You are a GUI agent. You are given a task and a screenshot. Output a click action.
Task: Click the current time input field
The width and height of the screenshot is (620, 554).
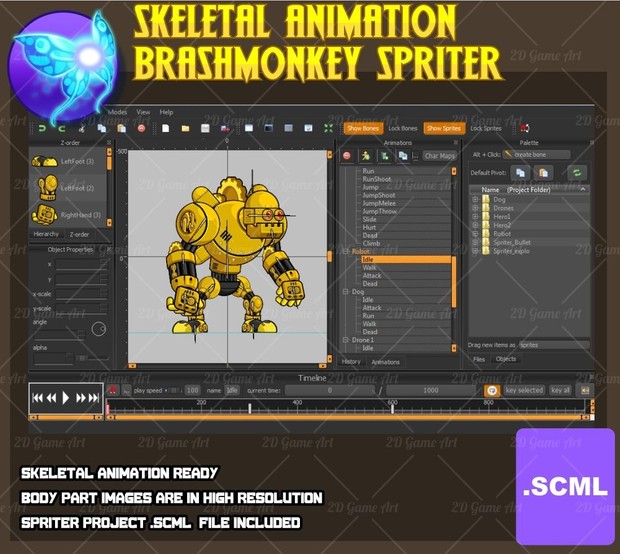pyautogui.click(x=329, y=390)
